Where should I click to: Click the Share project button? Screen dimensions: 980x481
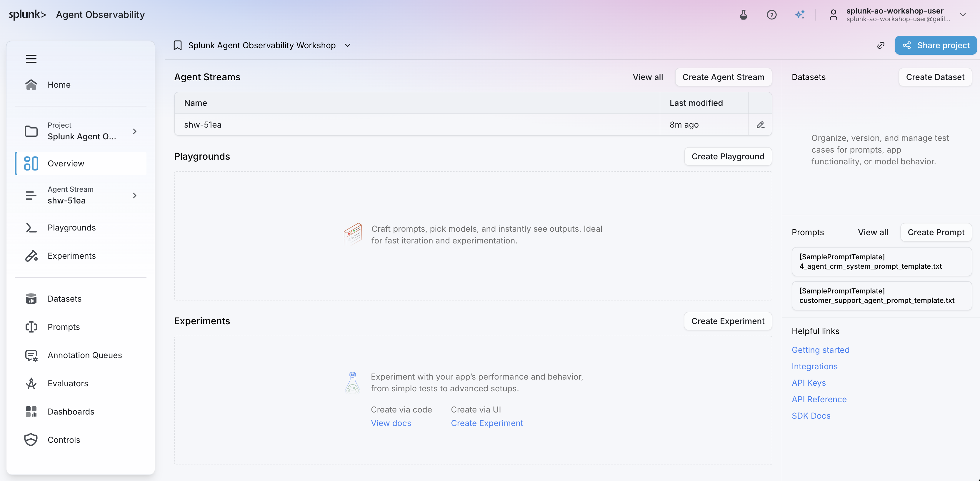936,45
